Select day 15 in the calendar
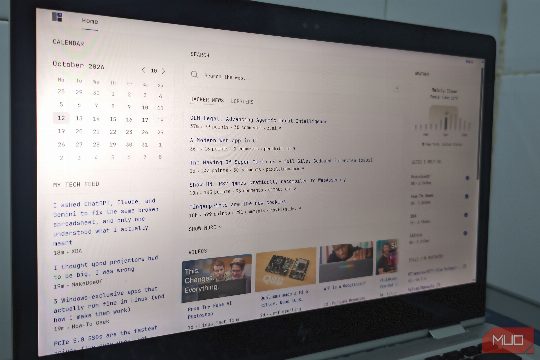The height and width of the screenshot is (360, 540). (x=113, y=119)
